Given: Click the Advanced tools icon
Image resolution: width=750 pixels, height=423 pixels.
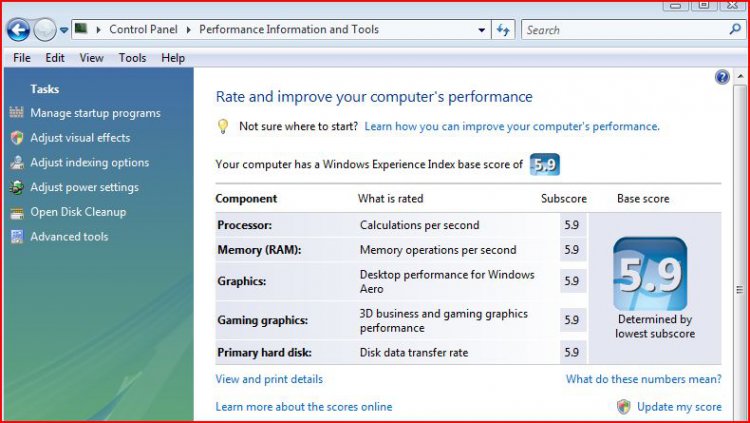Looking at the screenshot, I should 16,237.
